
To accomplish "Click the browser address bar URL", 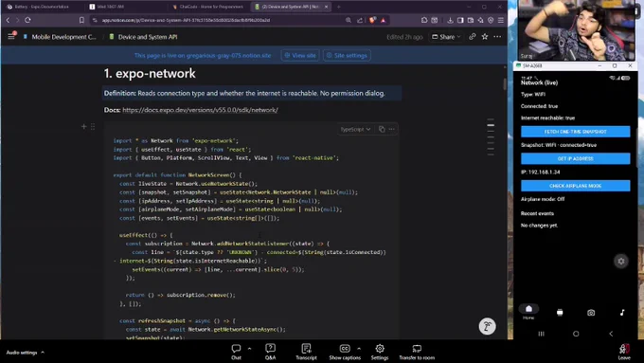I will click(186, 20).
